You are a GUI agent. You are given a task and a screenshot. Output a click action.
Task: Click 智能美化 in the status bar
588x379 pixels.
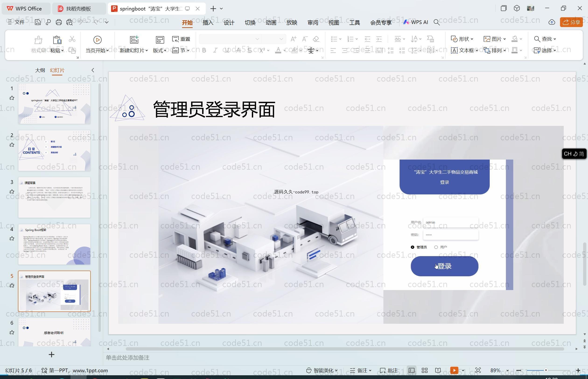322,371
